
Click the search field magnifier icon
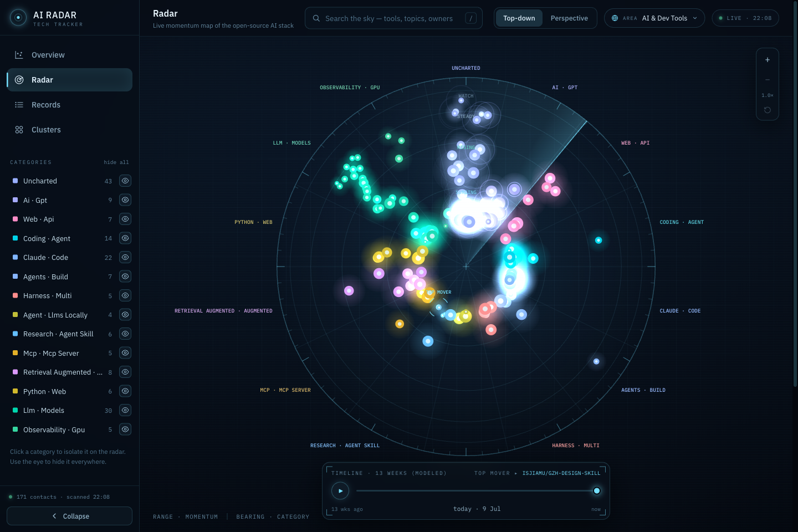(316, 18)
